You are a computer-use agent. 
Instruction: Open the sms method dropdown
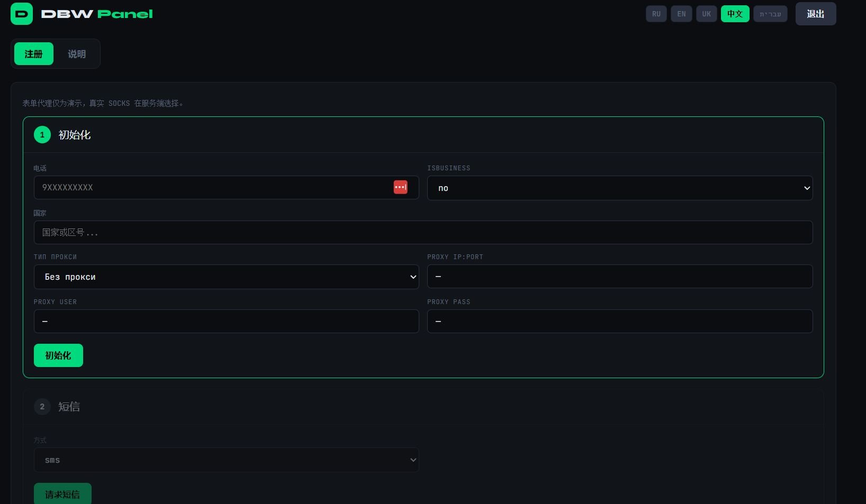[227, 460]
